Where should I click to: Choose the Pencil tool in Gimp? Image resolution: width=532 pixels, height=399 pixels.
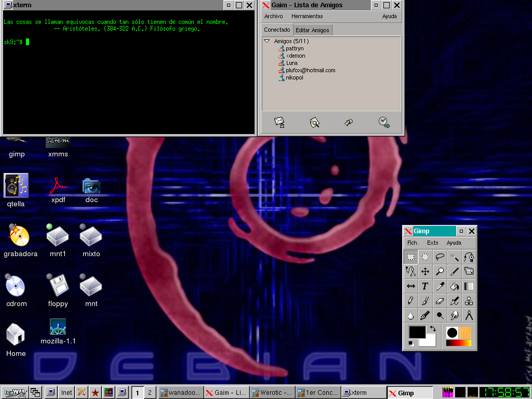[410, 301]
